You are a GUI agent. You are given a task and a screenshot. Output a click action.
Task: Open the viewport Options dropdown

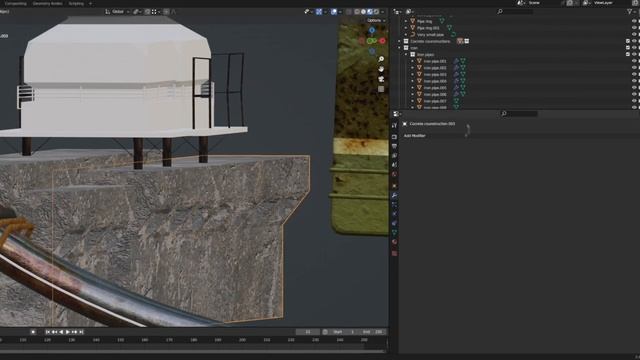coord(376,20)
